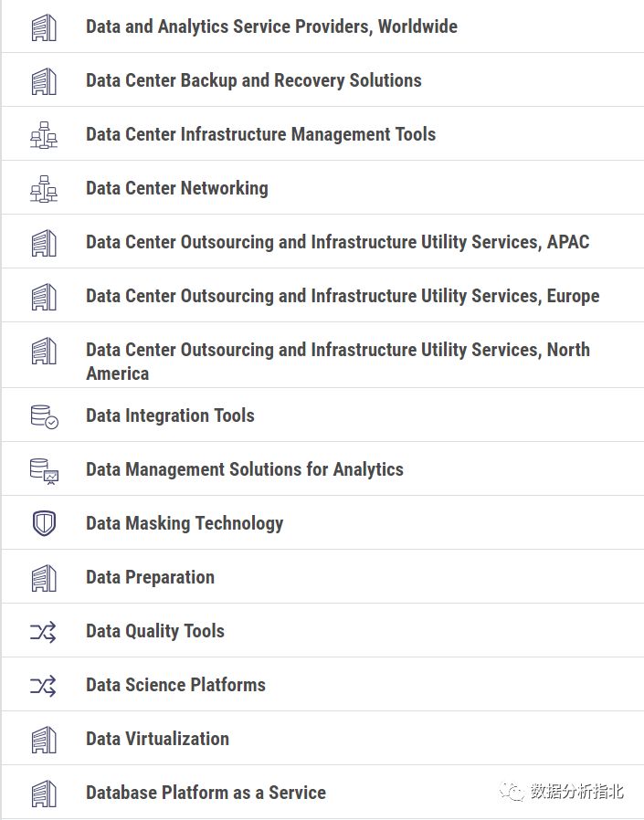Viewport: 644px width, 820px height.
Task: Click the shuffle arrows icon beside Data Science Platforms
Action: [44, 686]
